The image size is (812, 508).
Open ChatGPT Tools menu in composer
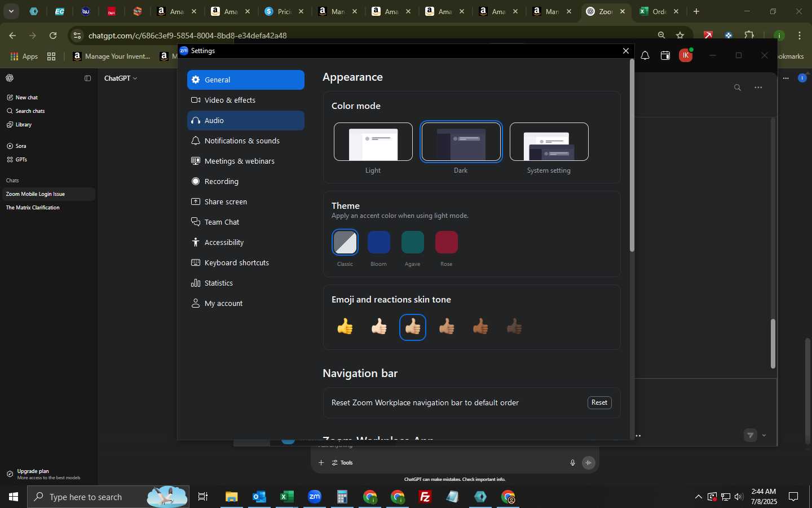[x=342, y=463]
